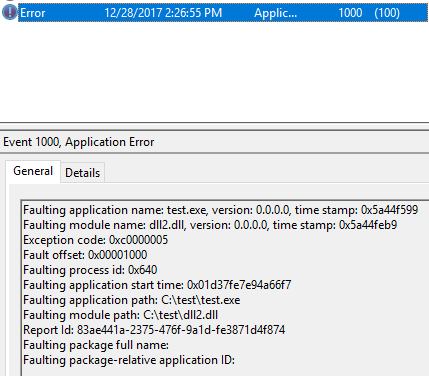Click the red Error level icon

coord(10,13)
